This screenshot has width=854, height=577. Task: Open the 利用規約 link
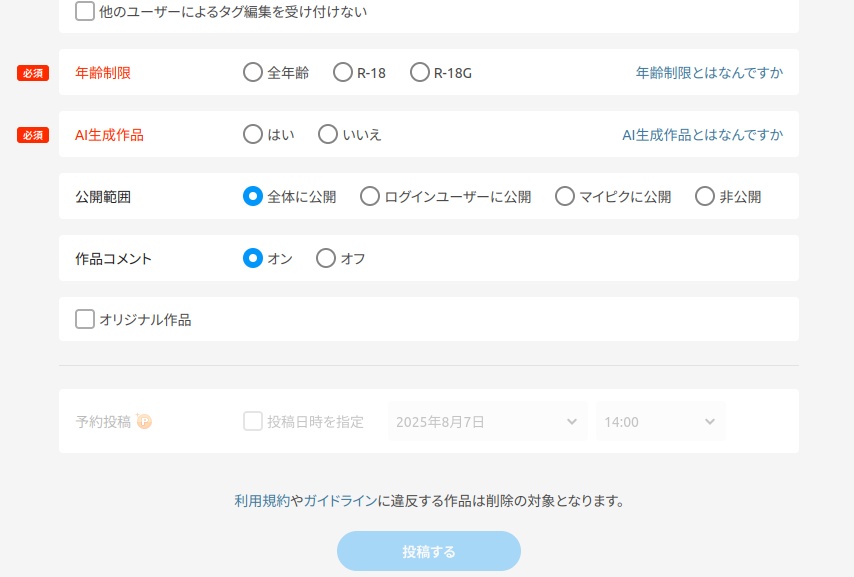click(x=262, y=501)
